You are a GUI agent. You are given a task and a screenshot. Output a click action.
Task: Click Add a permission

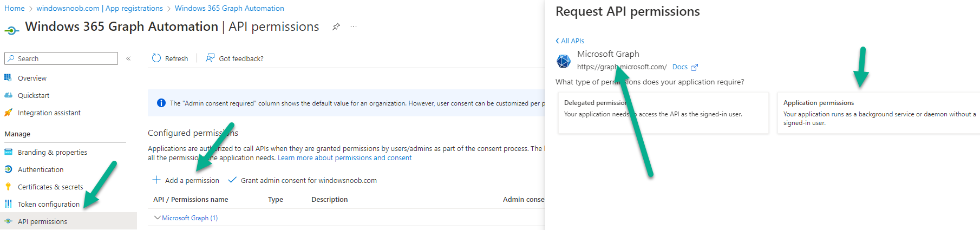(x=192, y=180)
